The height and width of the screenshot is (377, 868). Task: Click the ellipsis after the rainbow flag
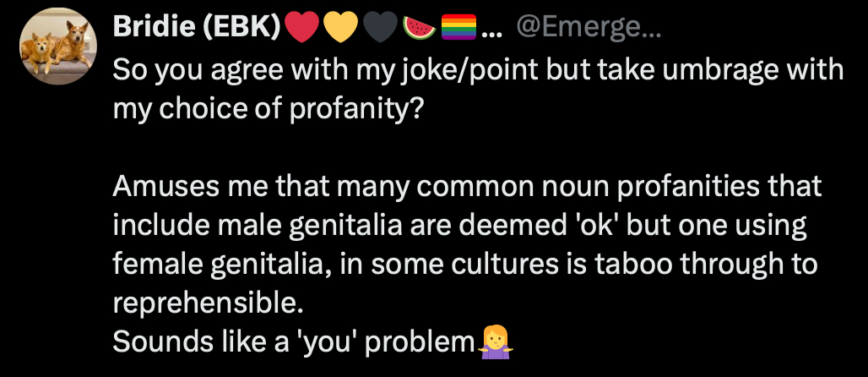tap(491, 32)
